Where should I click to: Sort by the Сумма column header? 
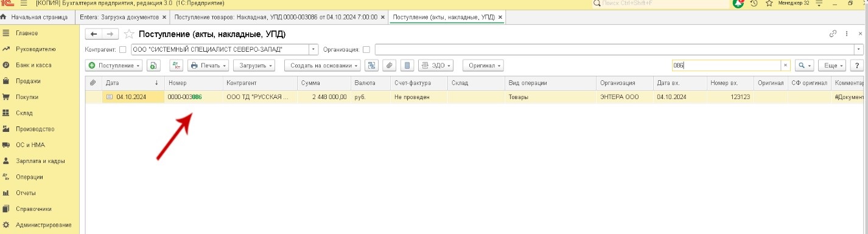click(x=323, y=83)
